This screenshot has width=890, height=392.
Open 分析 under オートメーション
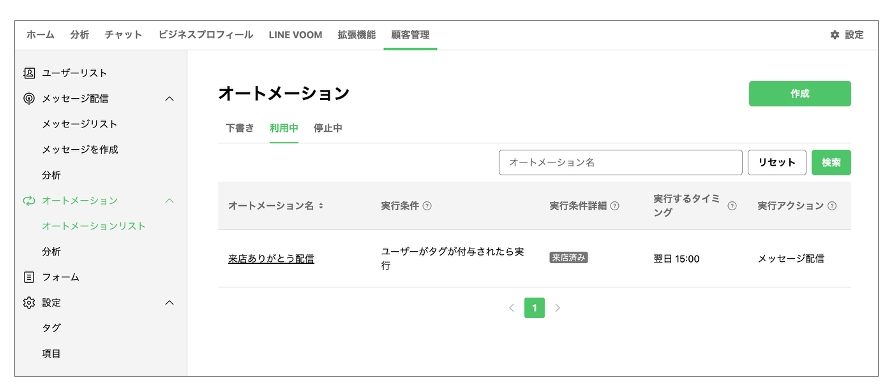tap(51, 252)
